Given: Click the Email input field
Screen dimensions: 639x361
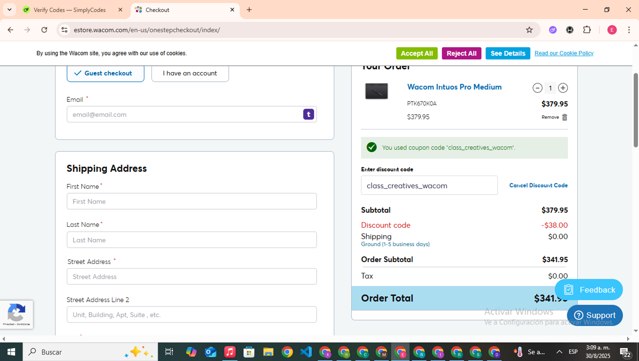Looking at the screenshot, I should pyautogui.click(x=192, y=114).
